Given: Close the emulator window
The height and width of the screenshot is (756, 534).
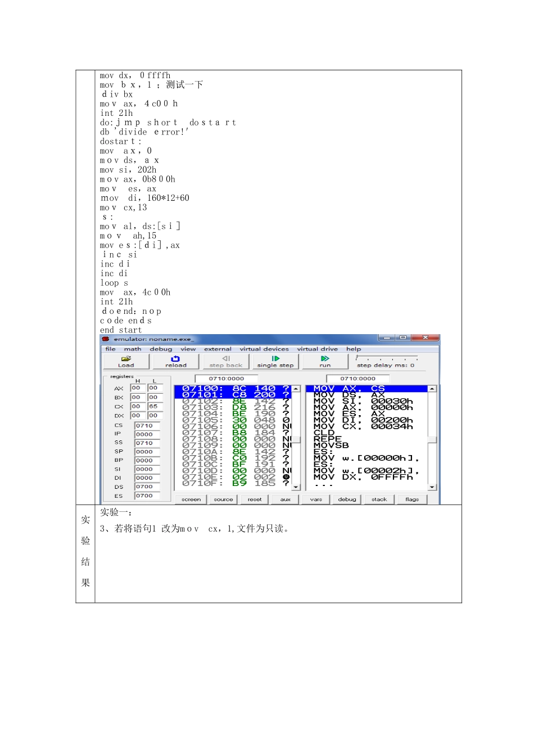Looking at the screenshot, I should point(424,337).
